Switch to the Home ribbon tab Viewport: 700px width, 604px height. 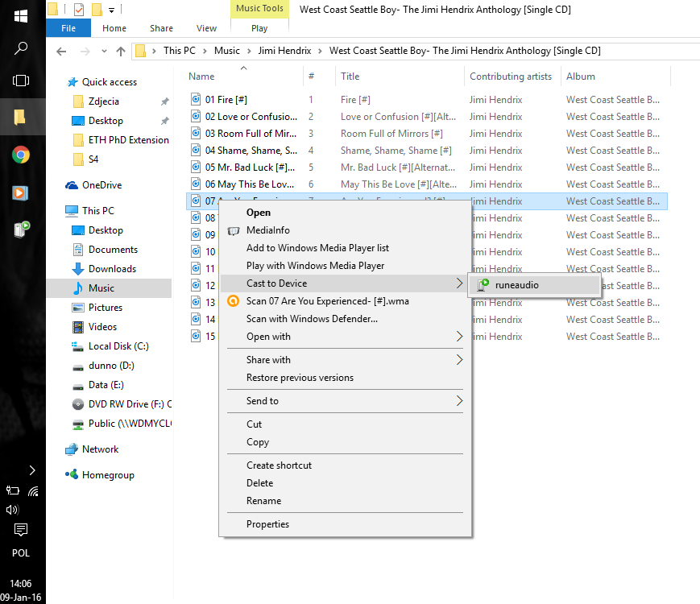114,28
